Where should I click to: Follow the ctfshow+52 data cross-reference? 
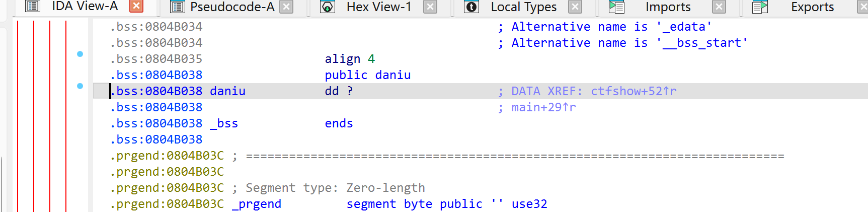(x=634, y=91)
